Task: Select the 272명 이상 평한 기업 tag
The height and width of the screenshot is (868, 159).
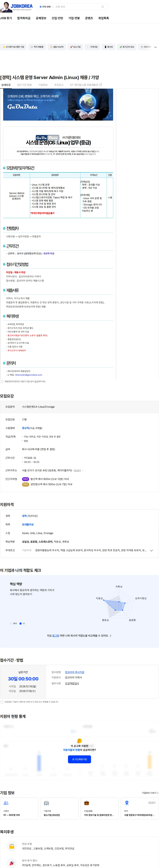Action: click(13, 47)
